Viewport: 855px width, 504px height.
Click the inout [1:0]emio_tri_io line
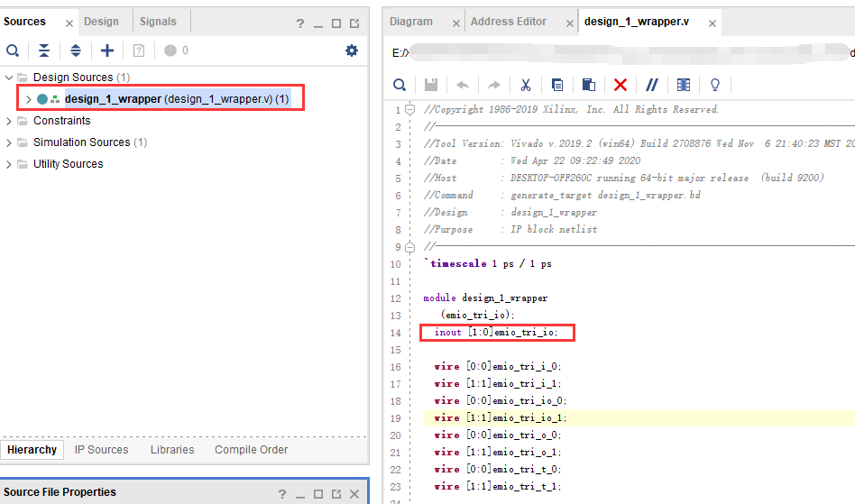[496, 333]
